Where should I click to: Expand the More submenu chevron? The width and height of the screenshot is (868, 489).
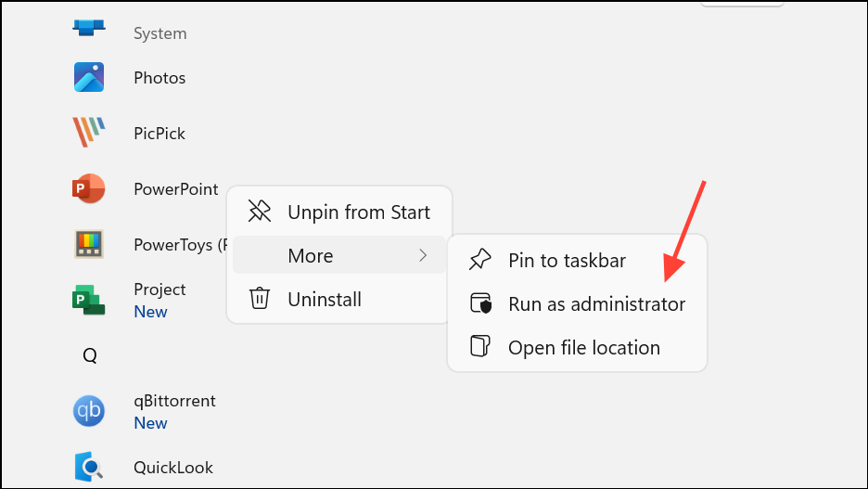[x=423, y=255]
